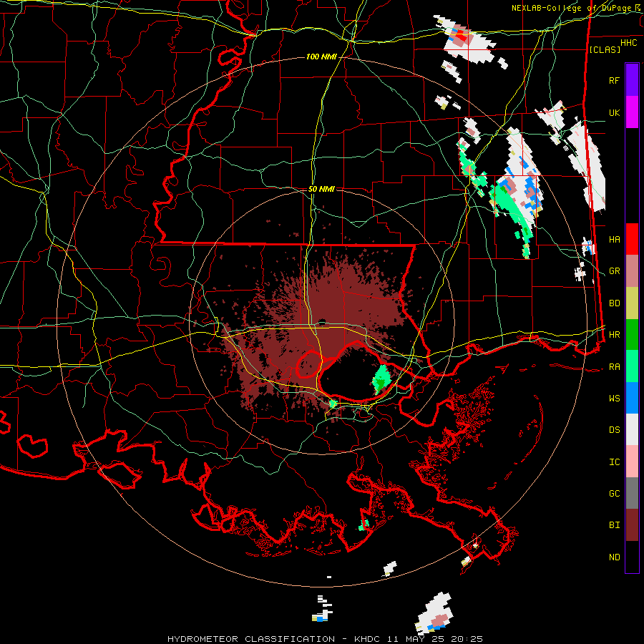Screen dimensions: 644x644
Task: Click the NEXLAB-College of DuPage text
Action: (x=572, y=8)
